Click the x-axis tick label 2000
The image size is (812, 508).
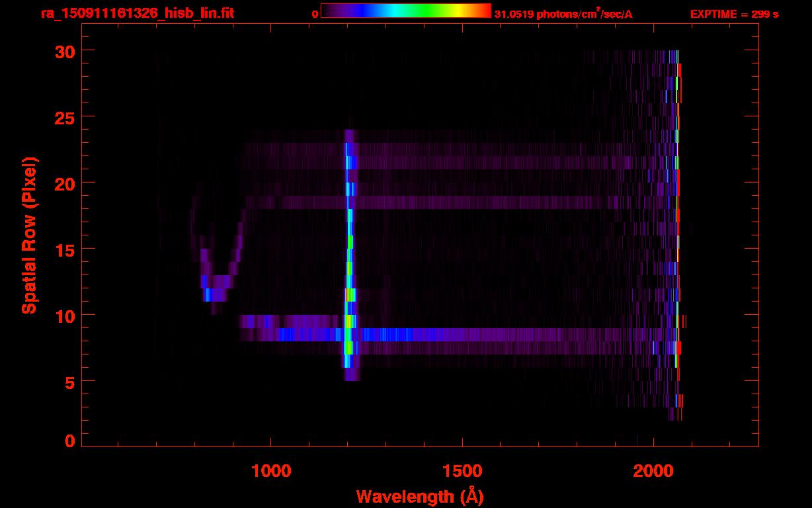[x=653, y=470]
